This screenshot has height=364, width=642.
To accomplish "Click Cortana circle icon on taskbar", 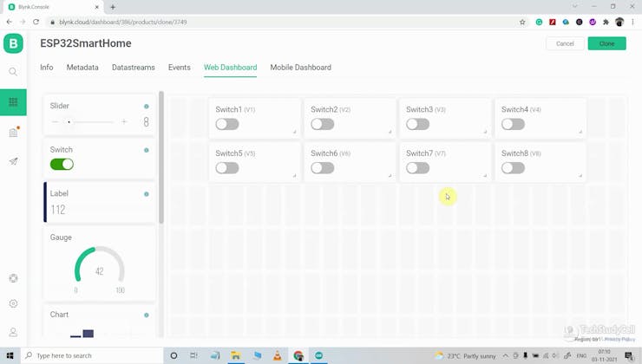I will [174, 355].
